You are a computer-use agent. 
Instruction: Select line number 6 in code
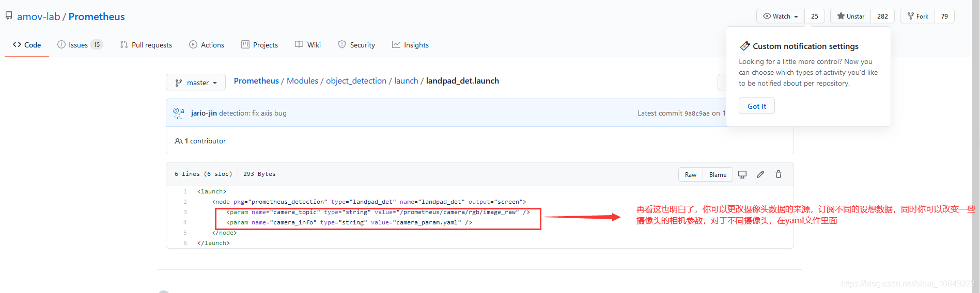185,243
